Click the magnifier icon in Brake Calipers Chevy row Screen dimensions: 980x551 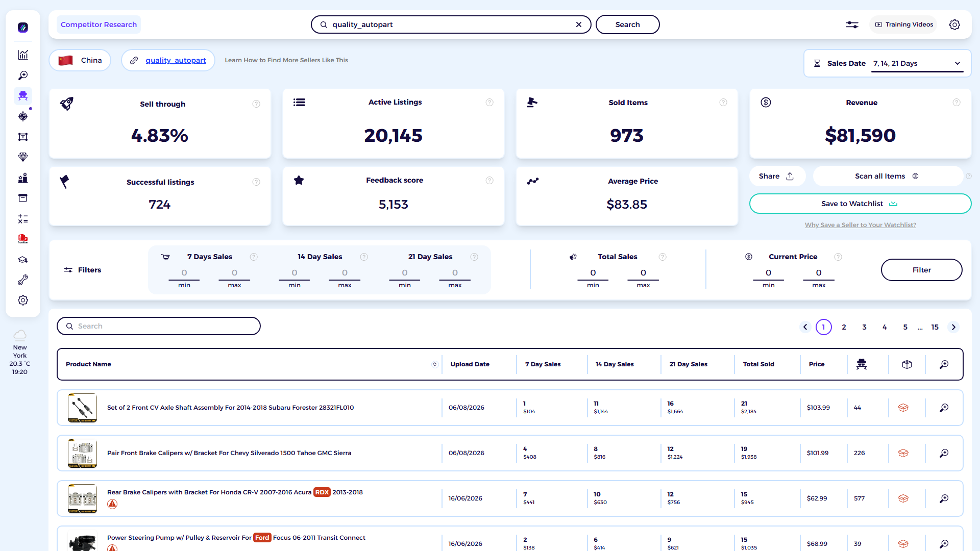tap(944, 453)
